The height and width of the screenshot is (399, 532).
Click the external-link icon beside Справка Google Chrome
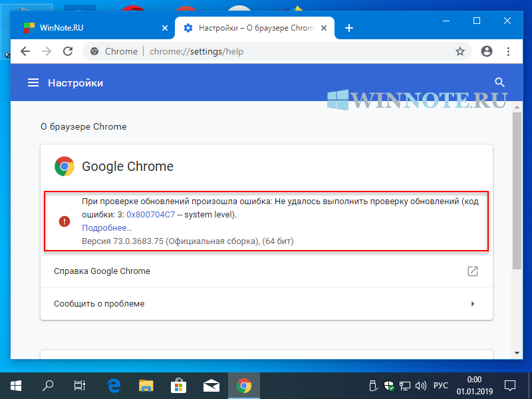pos(473,271)
